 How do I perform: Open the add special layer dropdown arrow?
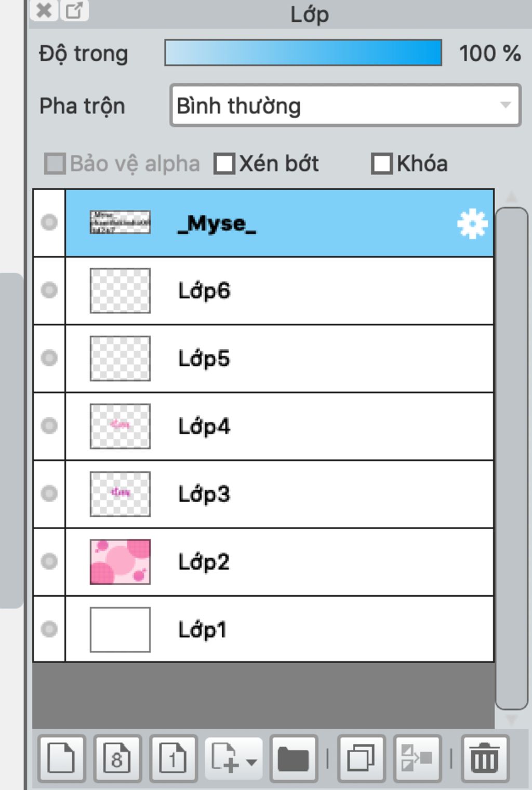click(252, 762)
